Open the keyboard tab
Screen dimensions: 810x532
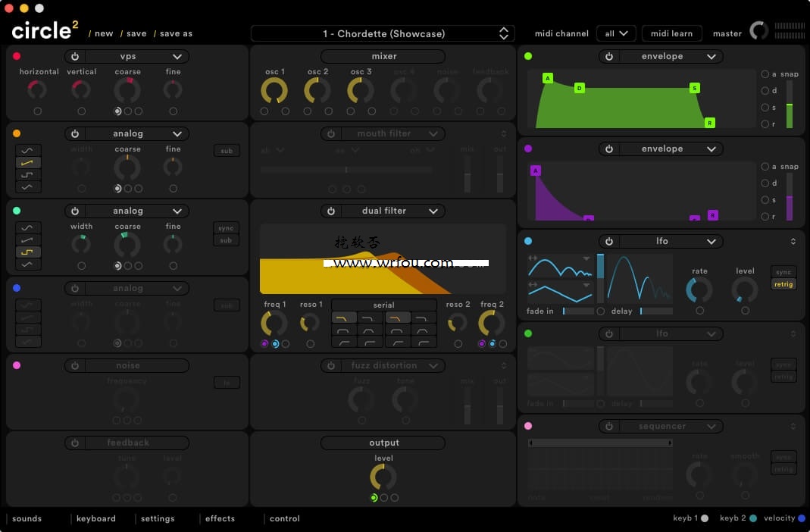coord(96,518)
